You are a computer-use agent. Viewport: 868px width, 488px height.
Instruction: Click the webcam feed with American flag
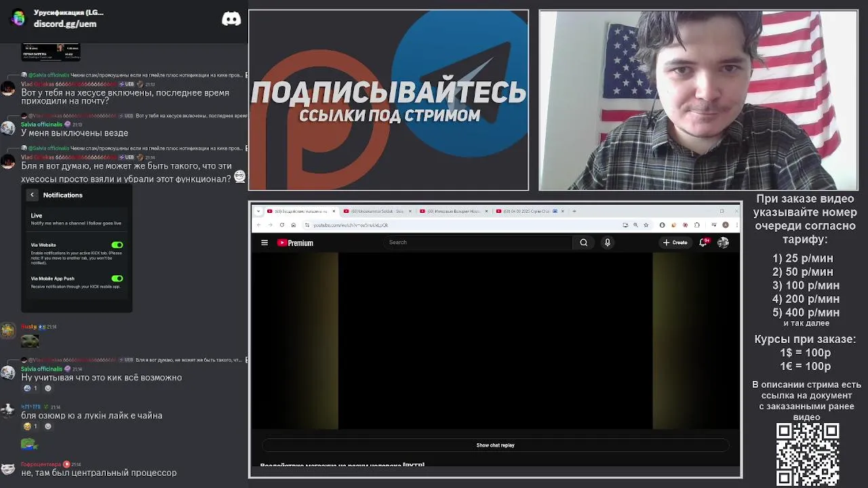click(698, 100)
